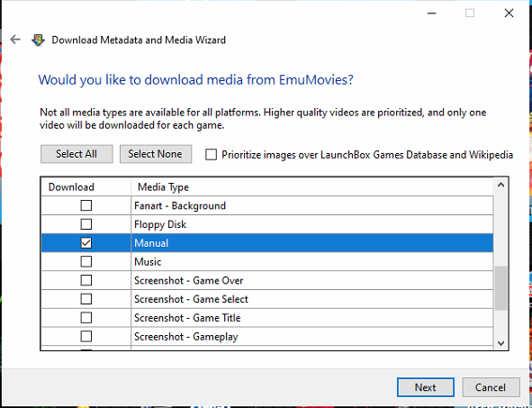
Task: Select the Floppy Disk row text
Action: (x=160, y=224)
